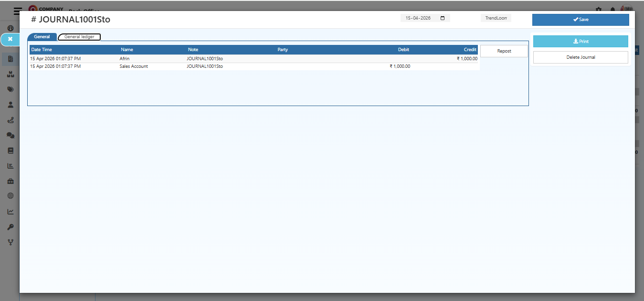644x301 pixels.
Task: Select the briefcase icon in sidebar
Action: (x=11, y=181)
